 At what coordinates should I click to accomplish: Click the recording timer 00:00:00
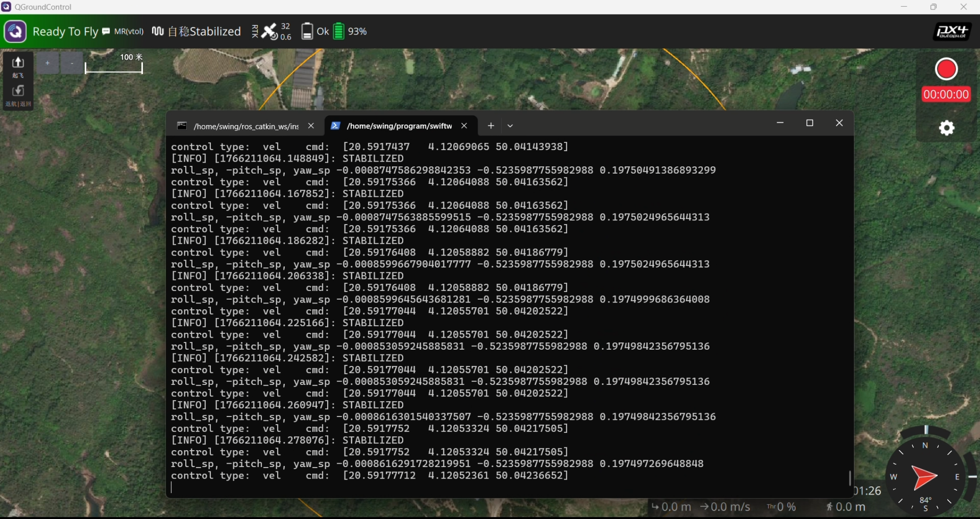click(x=946, y=94)
